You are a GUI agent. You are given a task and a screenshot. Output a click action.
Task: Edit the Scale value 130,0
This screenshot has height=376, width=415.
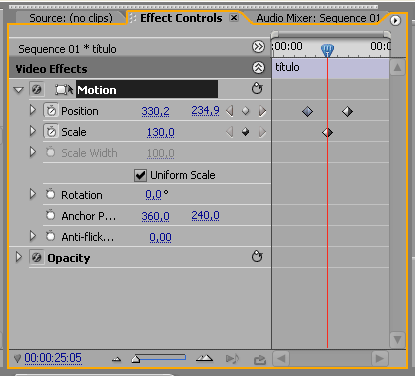161,132
